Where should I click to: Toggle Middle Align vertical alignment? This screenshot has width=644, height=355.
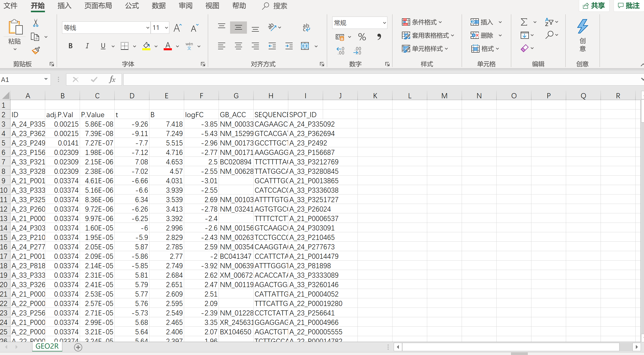(x=238, y=27)
